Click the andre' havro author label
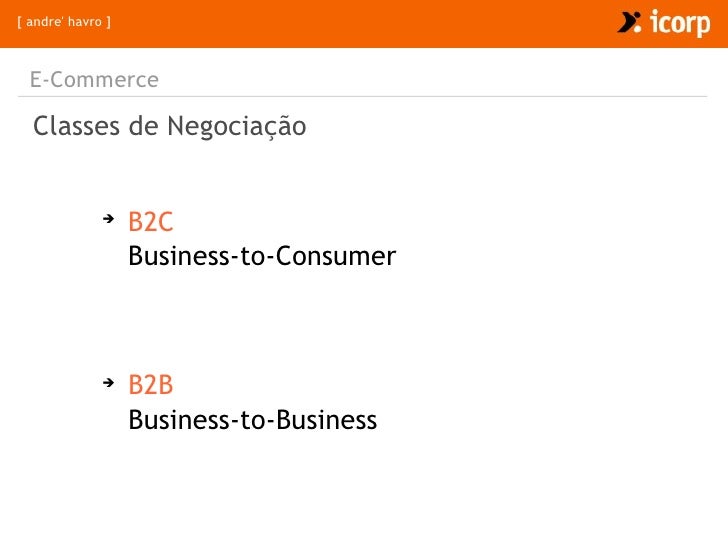728x546 pixels. tap(64, 22)
